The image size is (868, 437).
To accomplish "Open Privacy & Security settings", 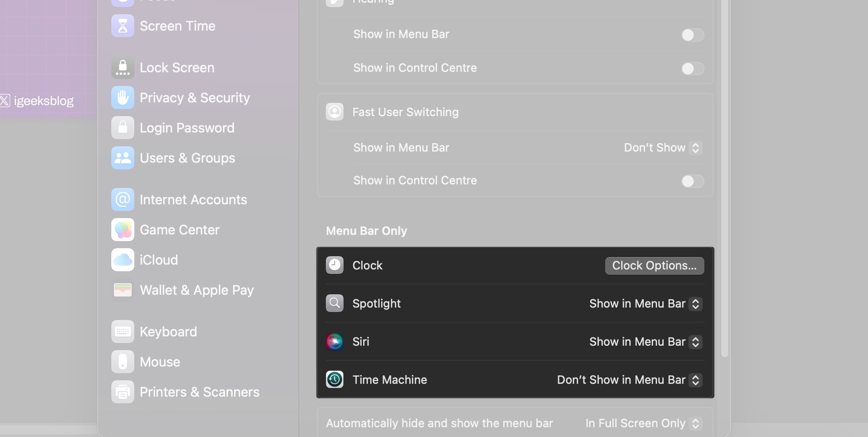I will point(194,98).
